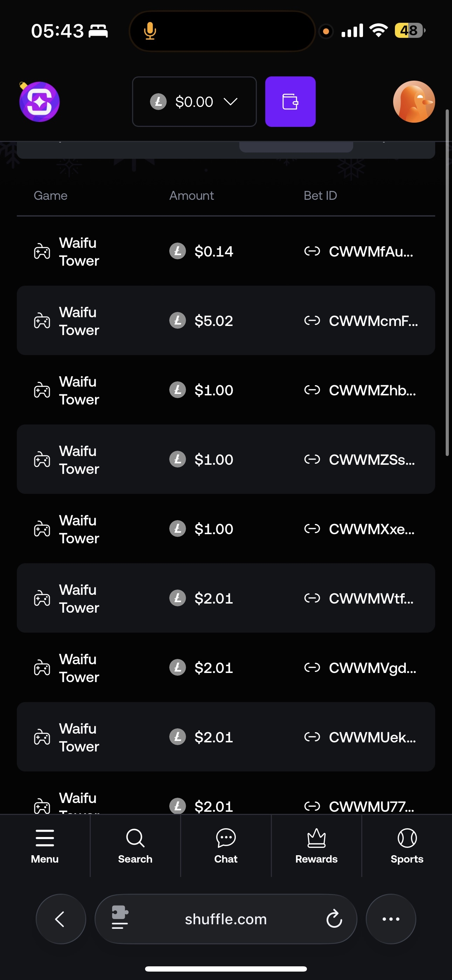Open bet ID link CWWMcmF...

(x=373, y=321)
